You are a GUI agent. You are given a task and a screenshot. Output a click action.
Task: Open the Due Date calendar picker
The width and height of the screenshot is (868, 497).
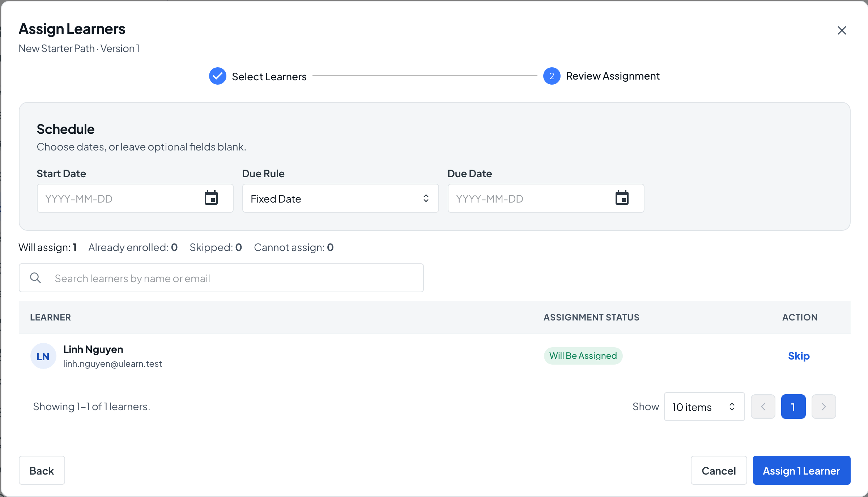622,198
